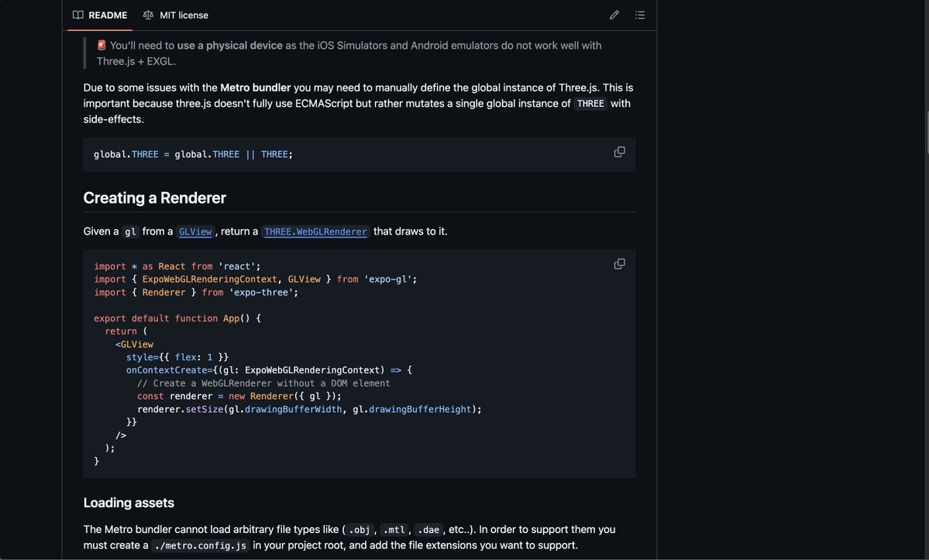Viewport: 929px width, 560px height.
Task: Click the 'const renderer = new Renderer({ gl });' line
Action: coord(239,396)
